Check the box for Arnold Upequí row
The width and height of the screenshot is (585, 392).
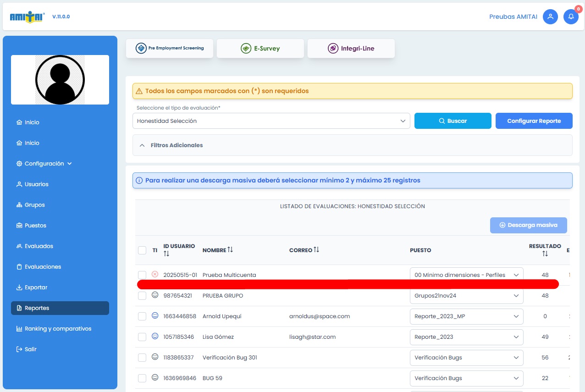pyautogui.click(x=142, y=316)
